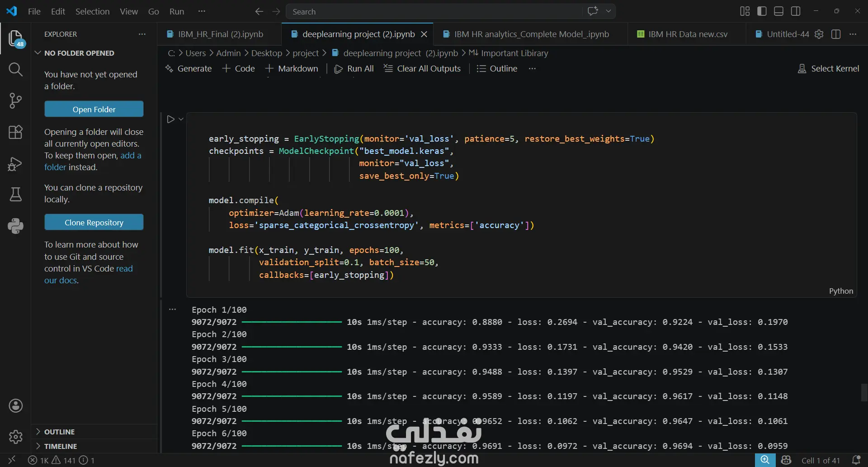Click 'project' folder in breadcrumb
The height and width of the screenshot is (467, 868).
tap(306, 53)
